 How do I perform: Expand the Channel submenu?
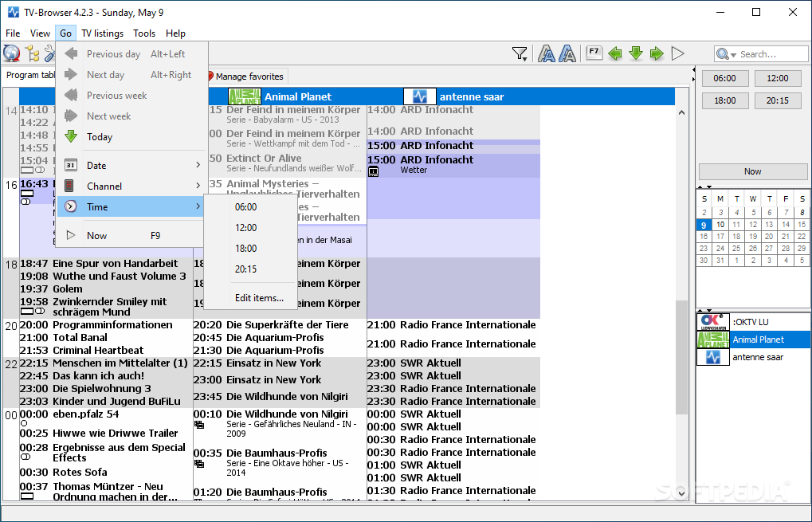click(129, 186)
